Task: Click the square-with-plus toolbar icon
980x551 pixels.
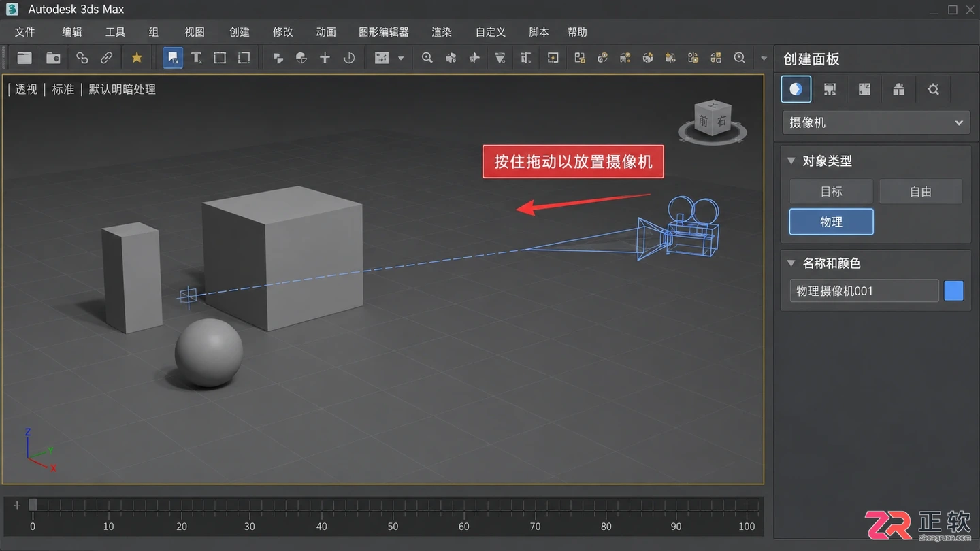Action: [553, 58]
